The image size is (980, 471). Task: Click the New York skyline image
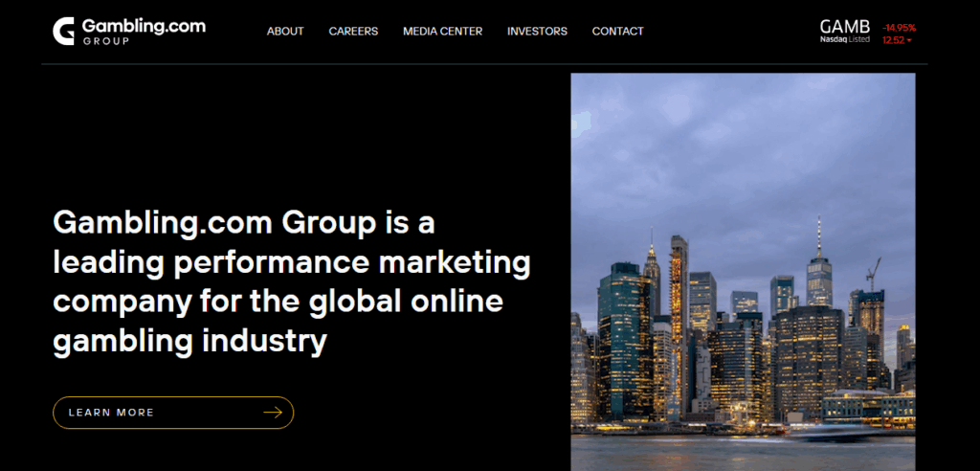743,272
